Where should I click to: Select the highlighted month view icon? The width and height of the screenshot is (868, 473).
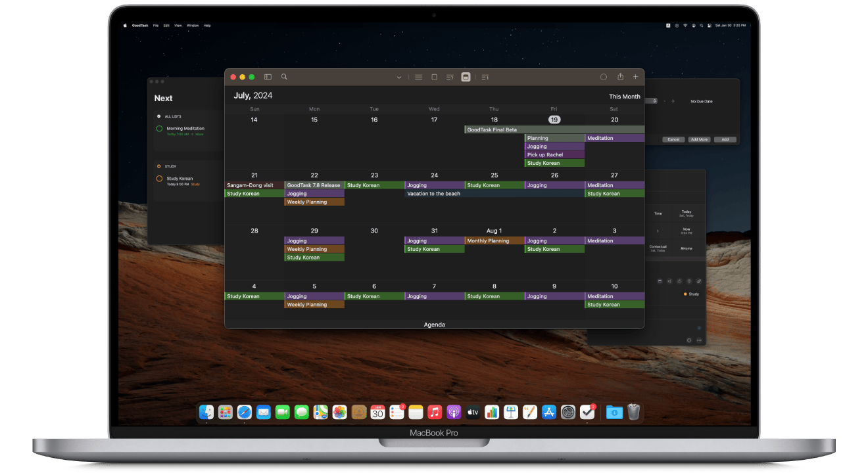[x=466, y=77]
